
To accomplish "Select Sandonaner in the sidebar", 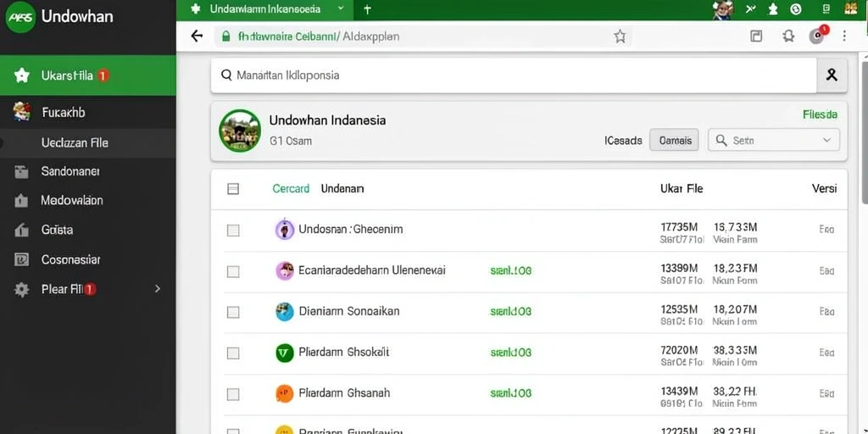I will click(70, 171).
